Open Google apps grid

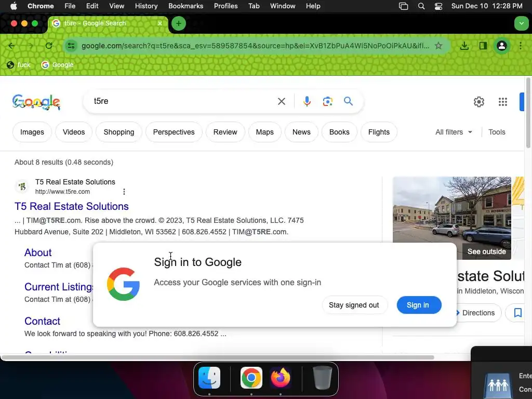tap(502, 102)
